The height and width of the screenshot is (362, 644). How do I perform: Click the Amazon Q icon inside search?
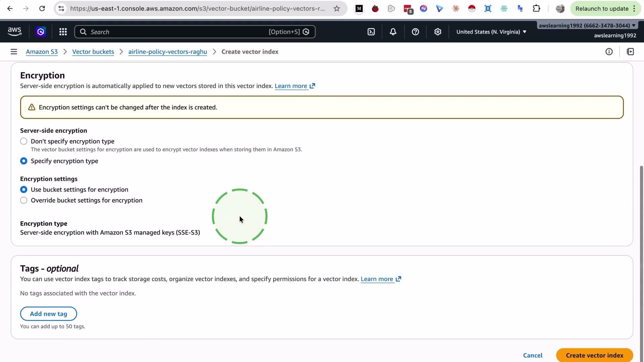(306, 32)
